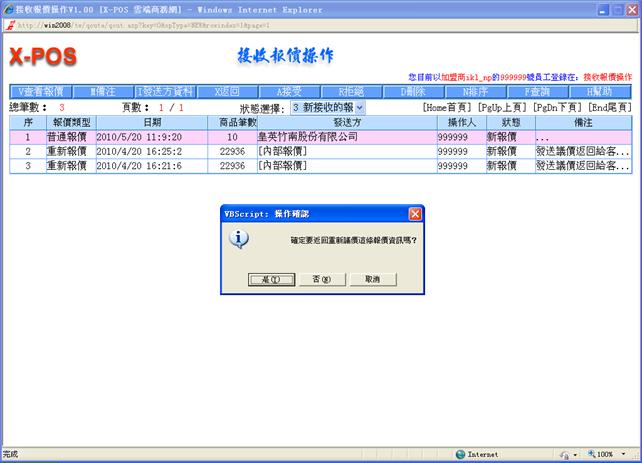
Task: Click the M備注 toolbar button
Action: (x=103, y=92)
